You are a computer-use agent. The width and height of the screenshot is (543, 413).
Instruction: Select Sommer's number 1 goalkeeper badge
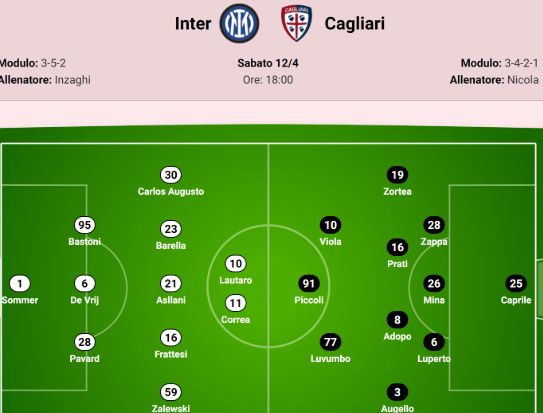20,284
